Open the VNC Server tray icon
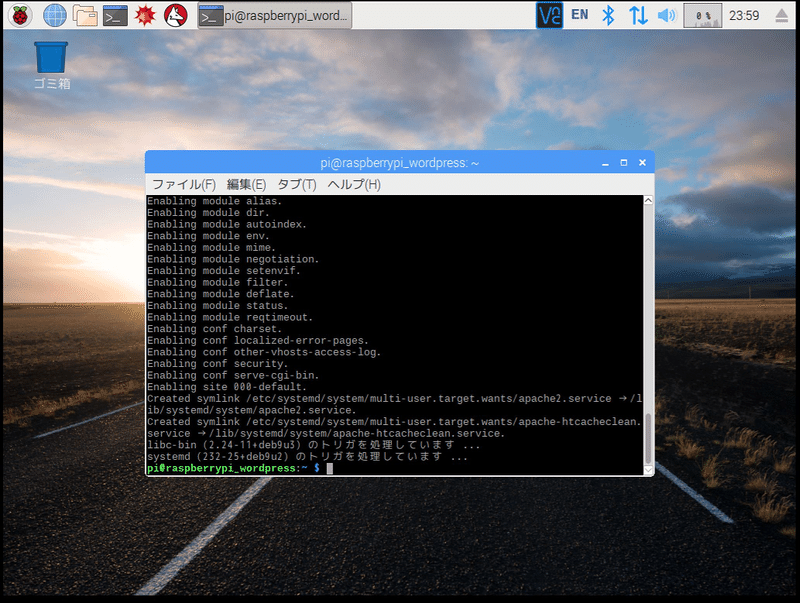The image size is (800, 603). 549,15
